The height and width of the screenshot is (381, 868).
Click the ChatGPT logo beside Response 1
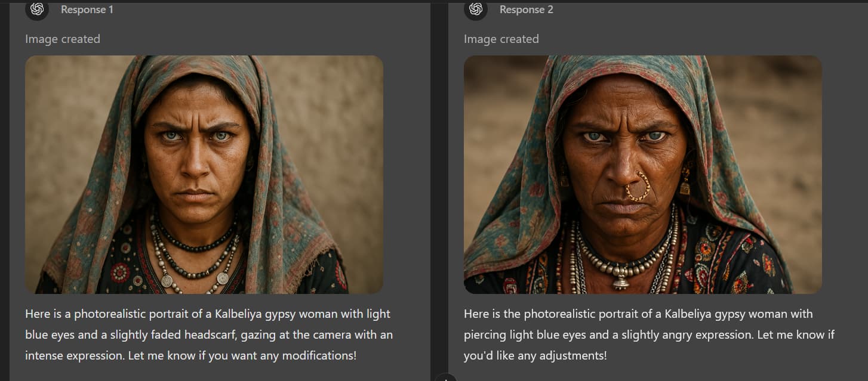click(x=37, y=10)
